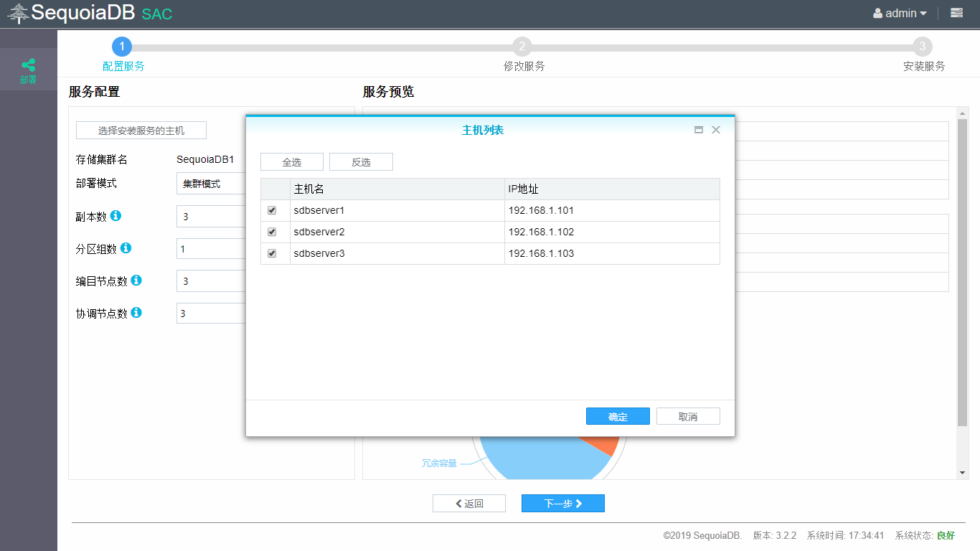Select IP cell 192.168.1.103
The height and width of the screenshot is (551, 980).
point(612,253)
